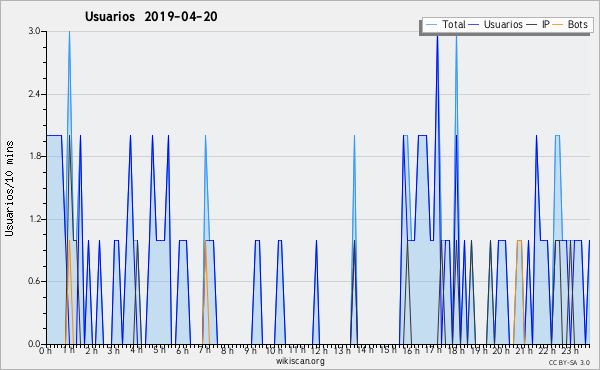
Task: Click the '20 h' x-axis label
Action: 502,350
